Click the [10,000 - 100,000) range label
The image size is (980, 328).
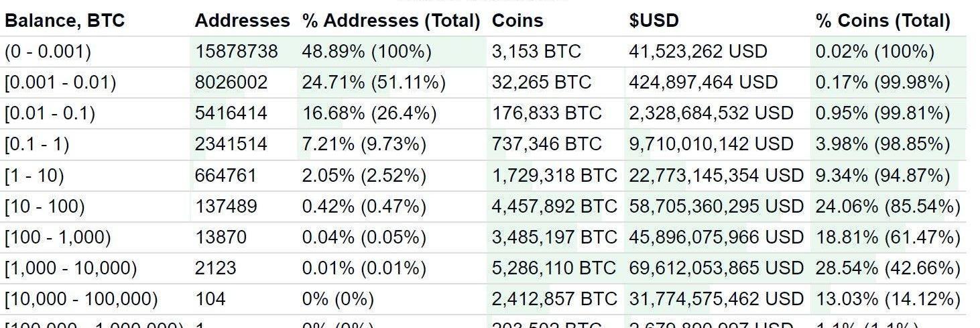pyautogui.click(x=81, y=299)
